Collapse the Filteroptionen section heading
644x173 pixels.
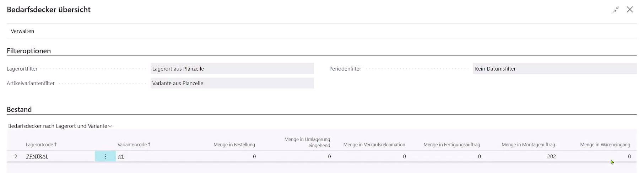point(29,51)
